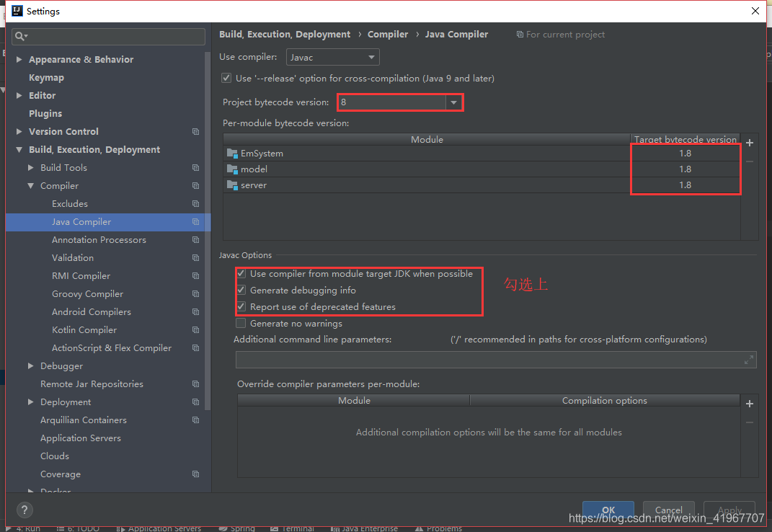Click the search magnifier icon in Settings
772x532 pixels.
click(21, 36)
